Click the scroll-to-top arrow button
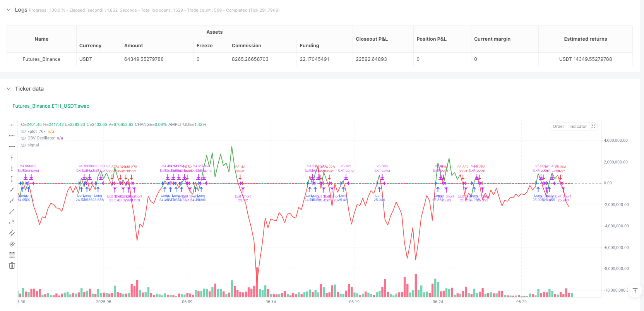Screen dimensions: 644x311 (x=635, y=290)
